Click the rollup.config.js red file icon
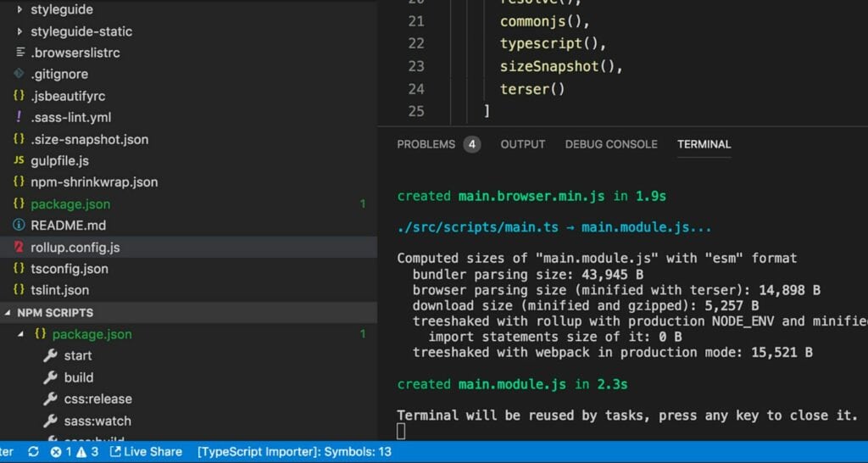This screenshot has height=463, width=868. (x=19, y=247)
